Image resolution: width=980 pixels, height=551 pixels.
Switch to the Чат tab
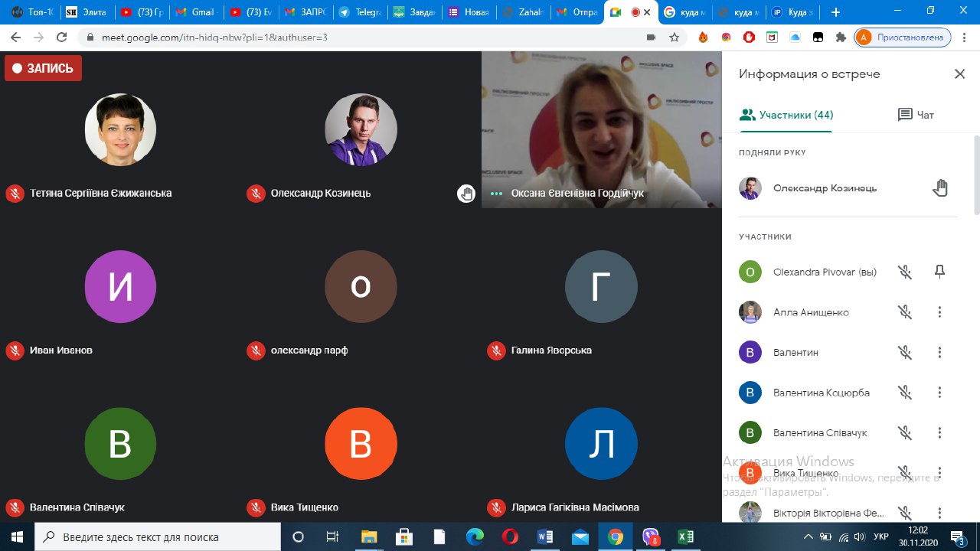pyautogui.click(x=916, y=115)
